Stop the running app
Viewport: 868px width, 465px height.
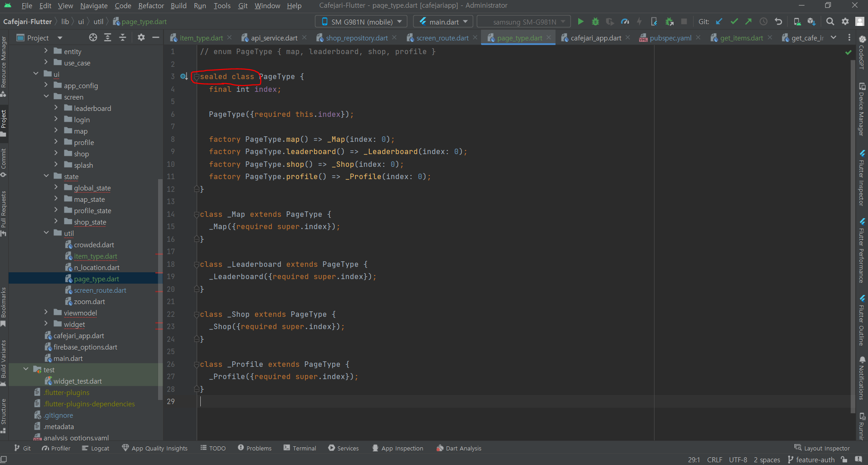tap(684, 21)
